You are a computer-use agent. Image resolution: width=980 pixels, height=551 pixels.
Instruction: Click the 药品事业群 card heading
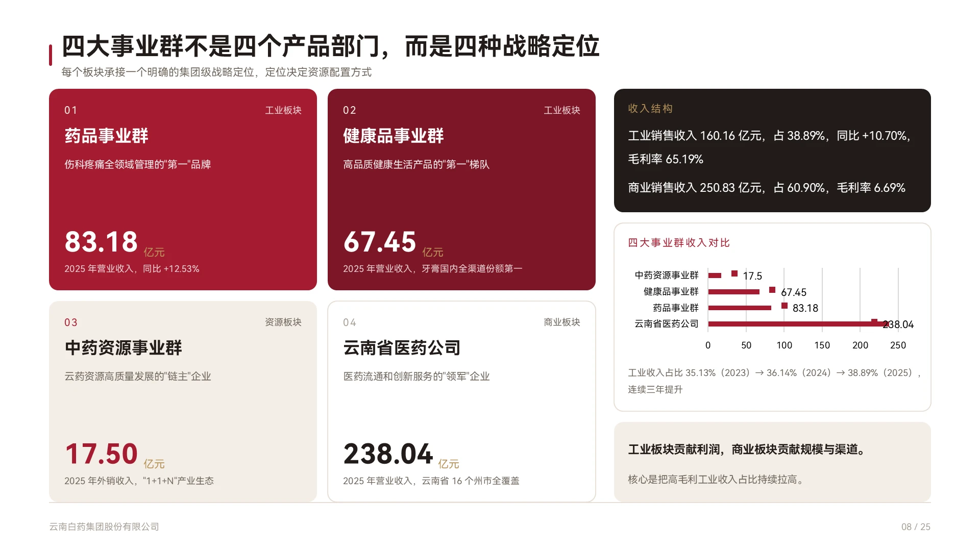point(106,136)
